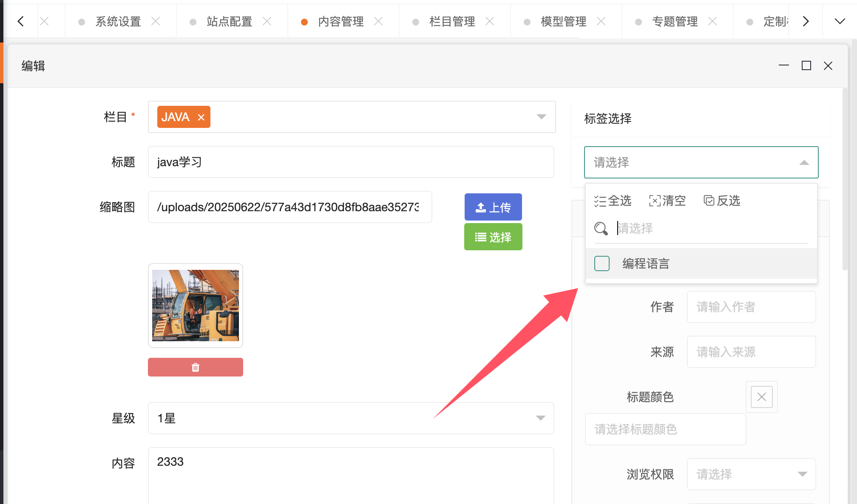Maximize the 编辑 dialog
This screenshot has height=504, width=857.
click(806, 65)
